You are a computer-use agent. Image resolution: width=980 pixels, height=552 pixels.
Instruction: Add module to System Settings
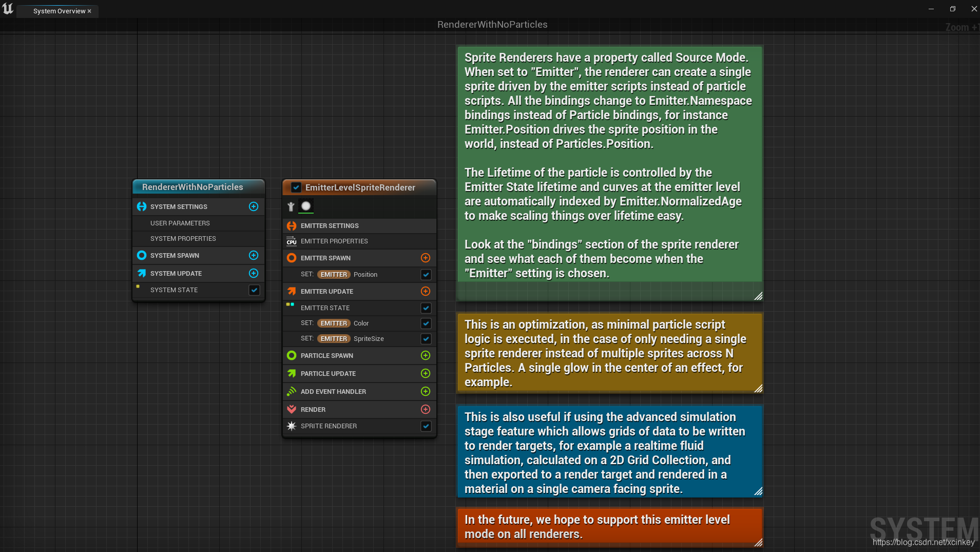point(254,206)
